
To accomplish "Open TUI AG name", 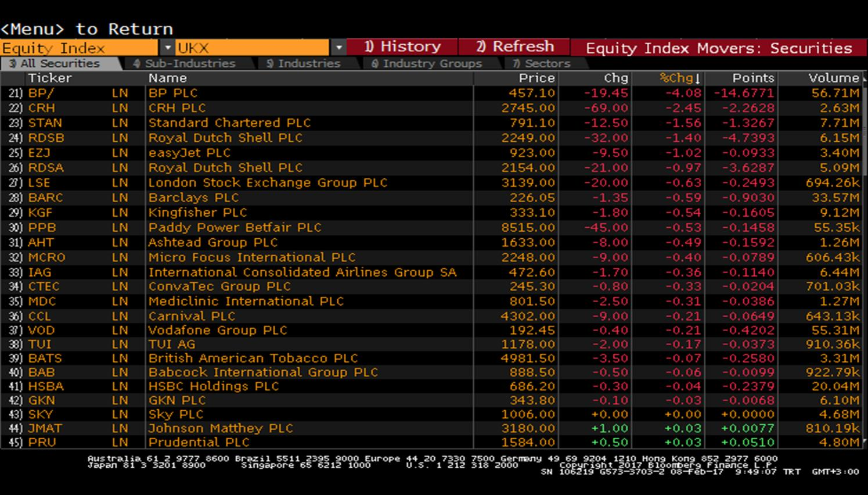I will click(x=172, y=345).
